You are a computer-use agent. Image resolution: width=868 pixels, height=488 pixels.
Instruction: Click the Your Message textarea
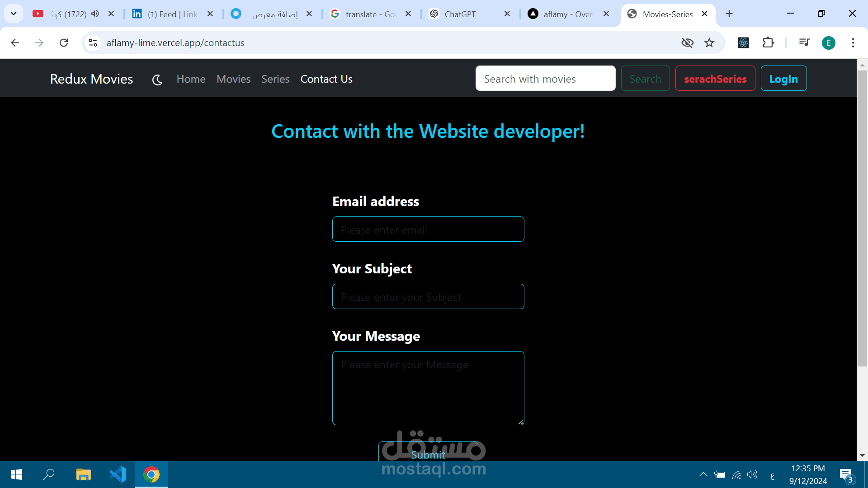click(x=428, y=388)
